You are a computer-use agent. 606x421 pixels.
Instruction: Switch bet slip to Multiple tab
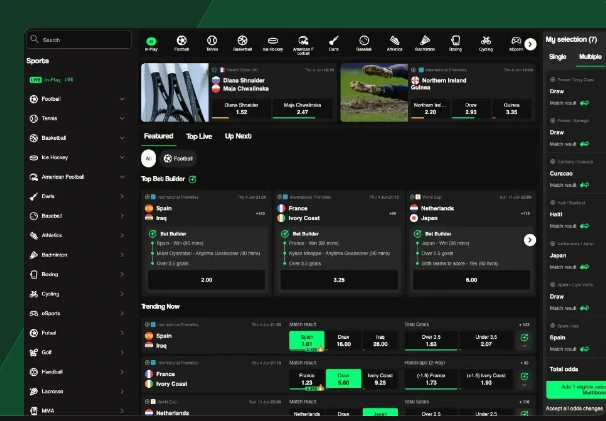click(x=590, y=57)
